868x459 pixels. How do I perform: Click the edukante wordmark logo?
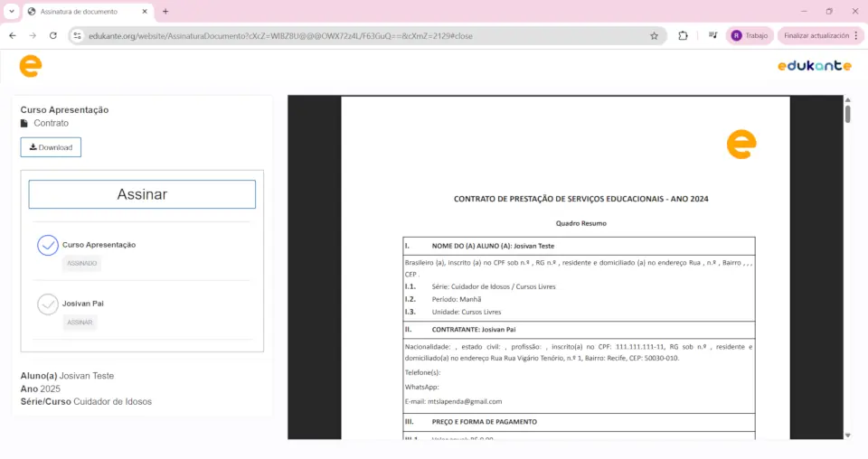[x=815, y=66]
